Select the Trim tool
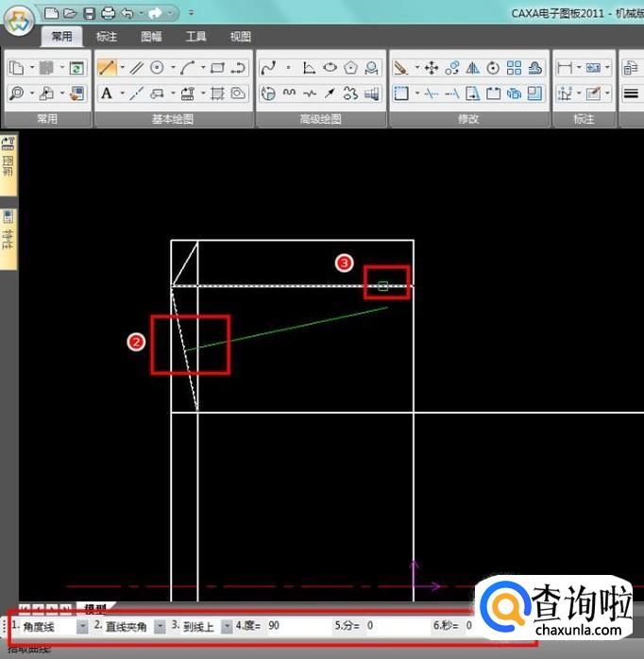This screenshot has width=644, height=659. 432,93
